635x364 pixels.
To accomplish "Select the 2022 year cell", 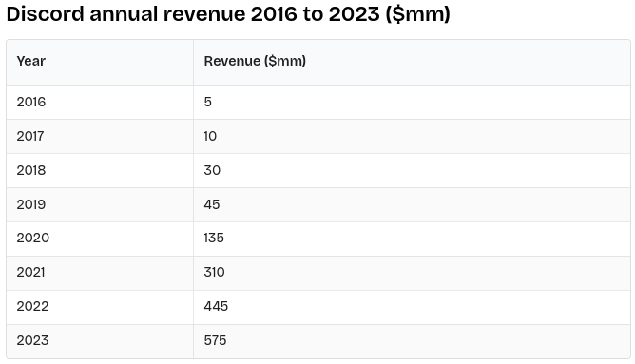I will (100, 307).
